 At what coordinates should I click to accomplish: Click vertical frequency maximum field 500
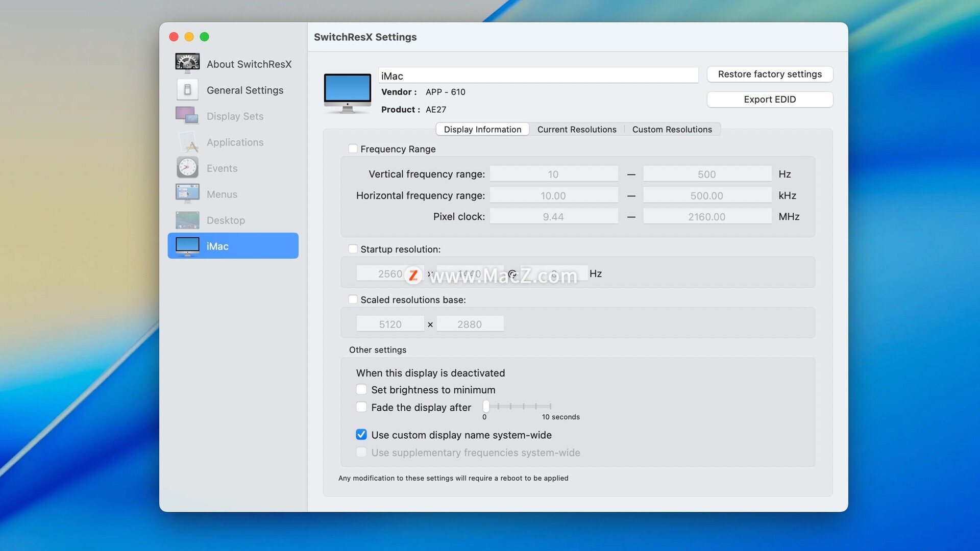(707, 174)
